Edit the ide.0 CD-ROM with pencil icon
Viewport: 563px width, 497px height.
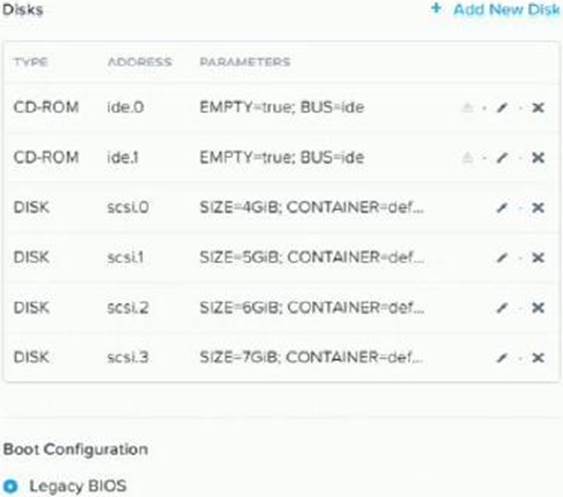pos(502,107)
